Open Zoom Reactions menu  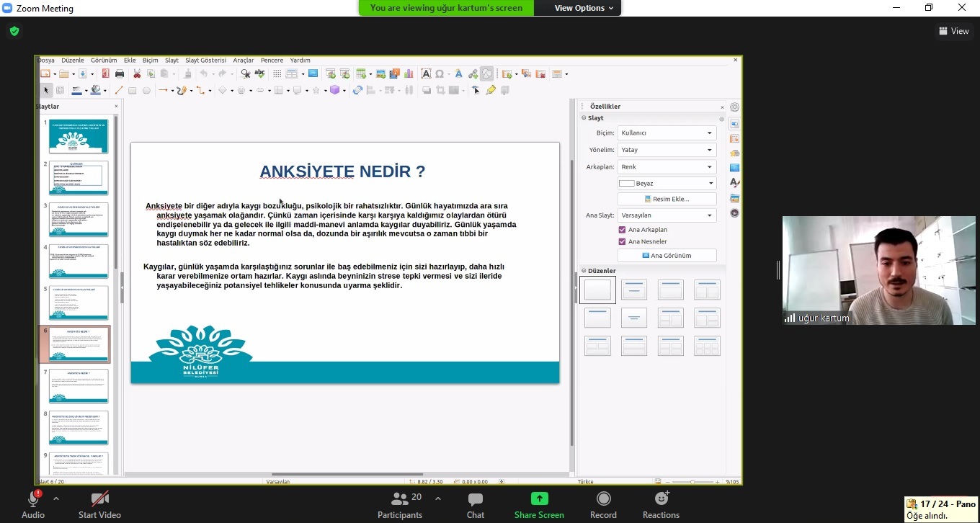tap(661, 505)
